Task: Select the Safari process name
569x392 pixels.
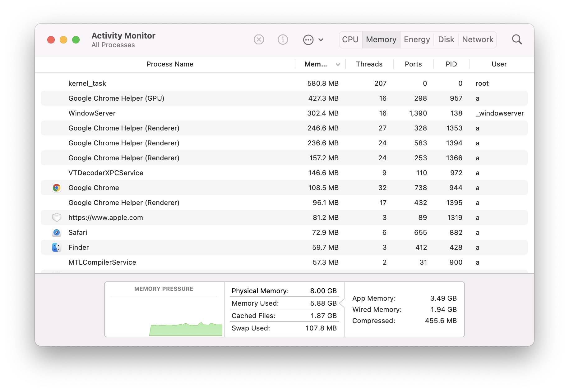Action: (x=78, y=232)
